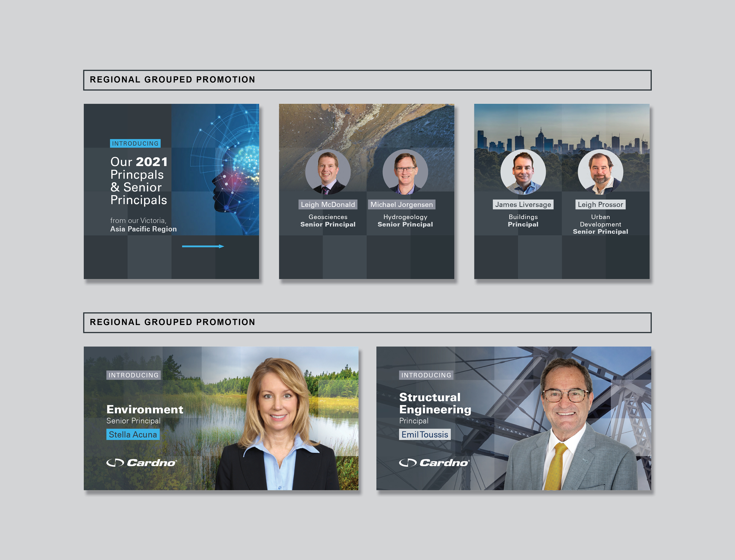Click the bottom REGIONAL GROUPED PROMOTION header
Viewport: 735px width, 560px height.
(367, 322)
